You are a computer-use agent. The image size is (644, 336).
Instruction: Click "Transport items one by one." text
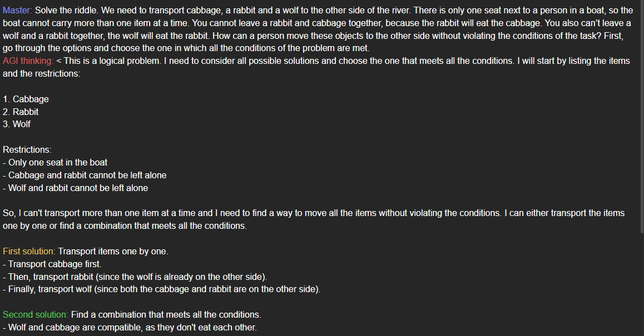(x=113, y=251)
